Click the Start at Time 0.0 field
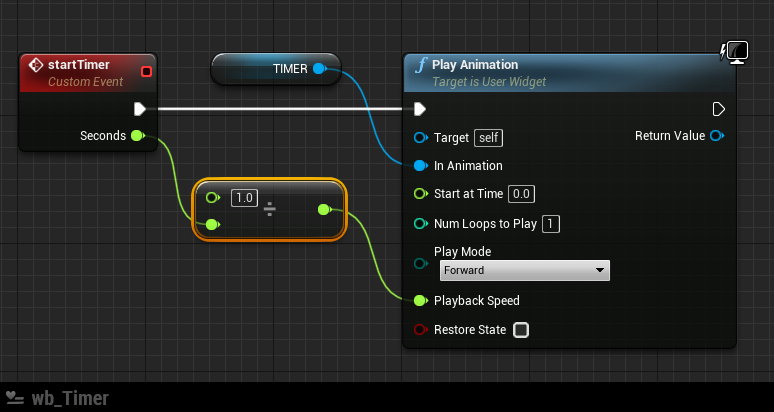 click(x=521, y=194)
